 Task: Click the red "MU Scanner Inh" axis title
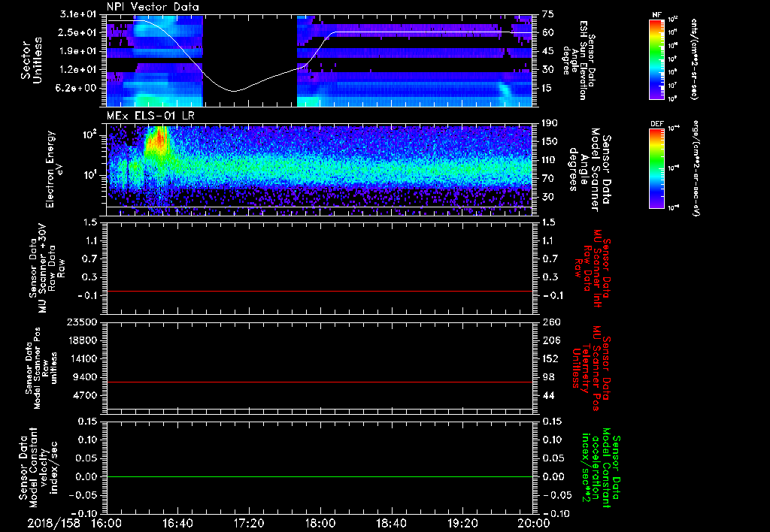pyautogui.click(x=592, y=268)
